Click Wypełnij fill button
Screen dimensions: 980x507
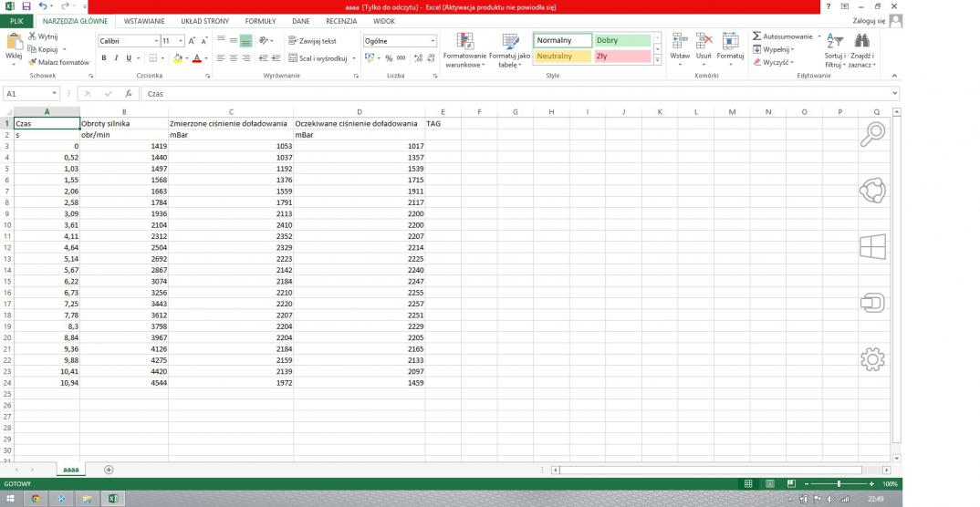(x=773, y=49)
